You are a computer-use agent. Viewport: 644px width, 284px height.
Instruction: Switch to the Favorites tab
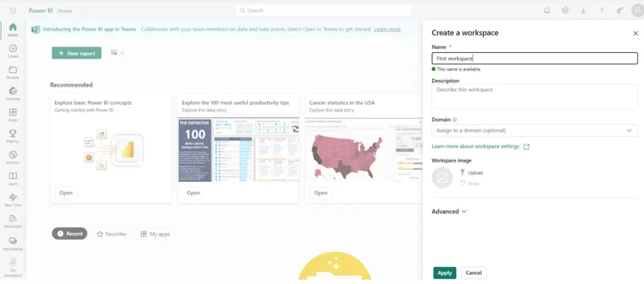(111, 234)
